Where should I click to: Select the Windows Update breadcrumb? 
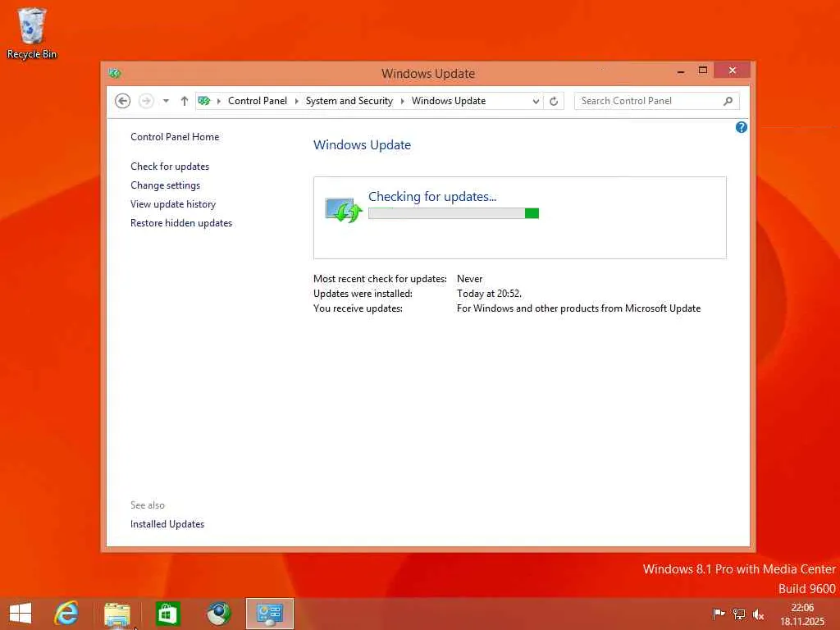click(x=449, y=101)
